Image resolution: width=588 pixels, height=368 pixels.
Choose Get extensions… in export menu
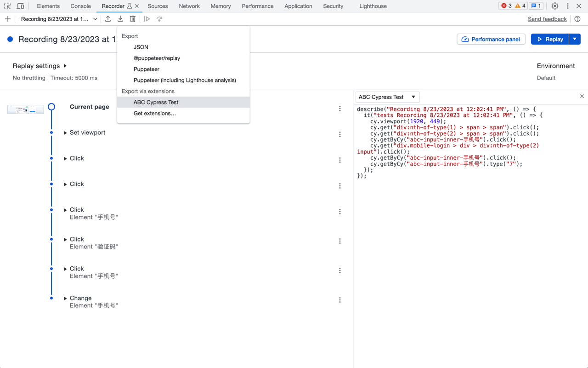click(154, 113)
